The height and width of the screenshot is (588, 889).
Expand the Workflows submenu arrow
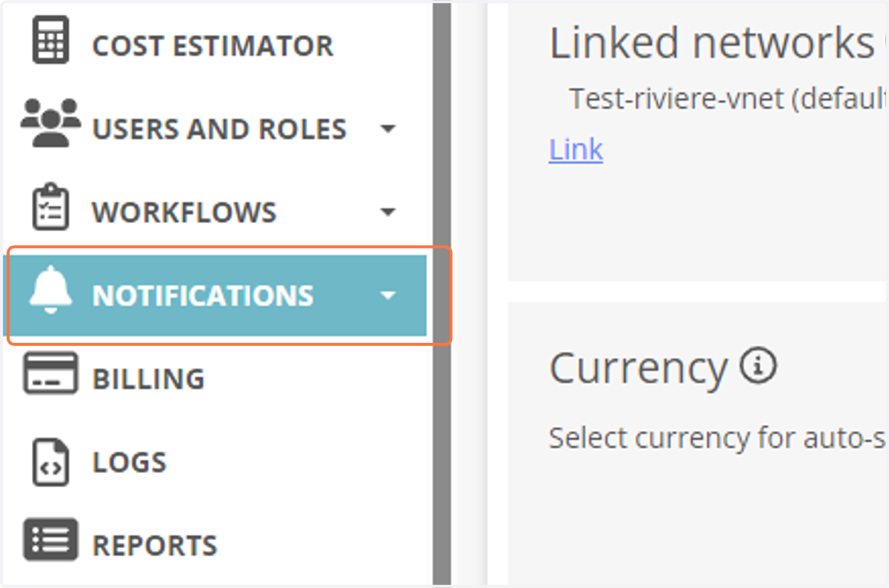387,213
